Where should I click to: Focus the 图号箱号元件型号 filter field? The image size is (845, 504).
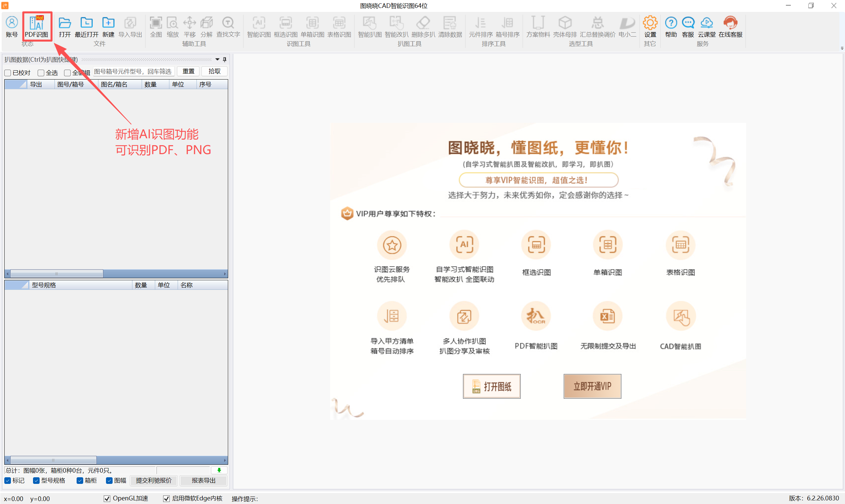[133, 71]
